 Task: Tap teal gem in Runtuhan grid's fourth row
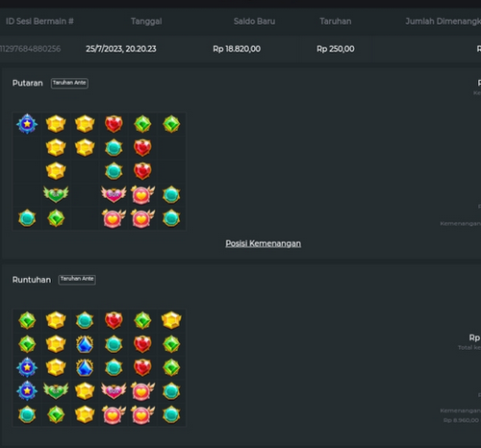pyautogui.click(x=171, y=391)
